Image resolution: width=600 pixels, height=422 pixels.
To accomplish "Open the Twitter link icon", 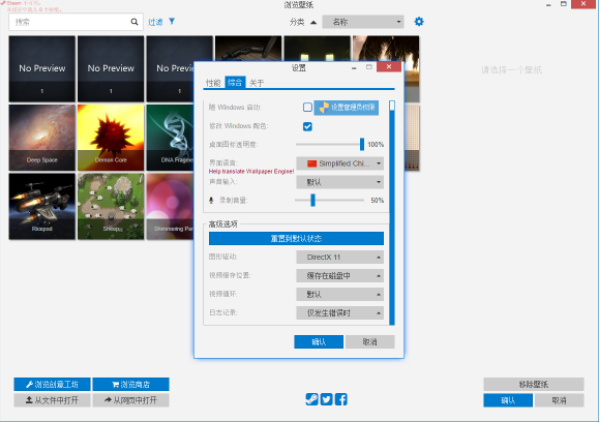I will pos(327,399).
